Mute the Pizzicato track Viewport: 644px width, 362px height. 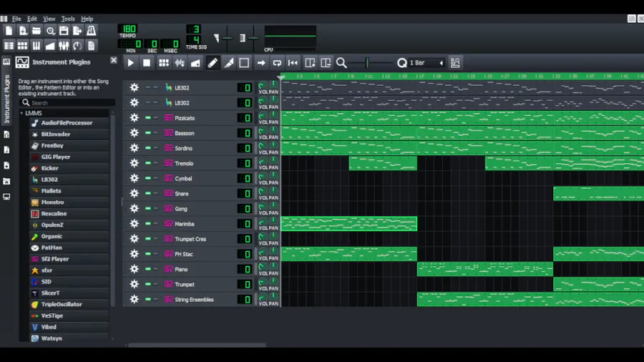click(148, 118)
